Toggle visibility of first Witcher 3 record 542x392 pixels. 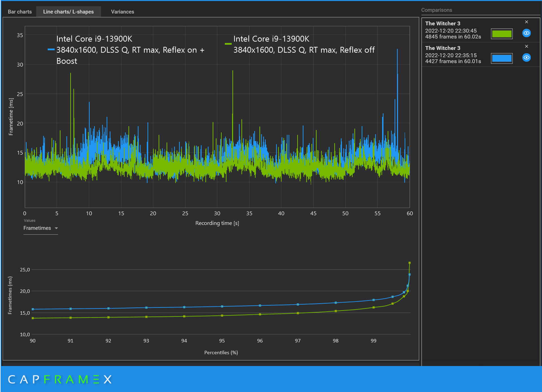[526, 33]
